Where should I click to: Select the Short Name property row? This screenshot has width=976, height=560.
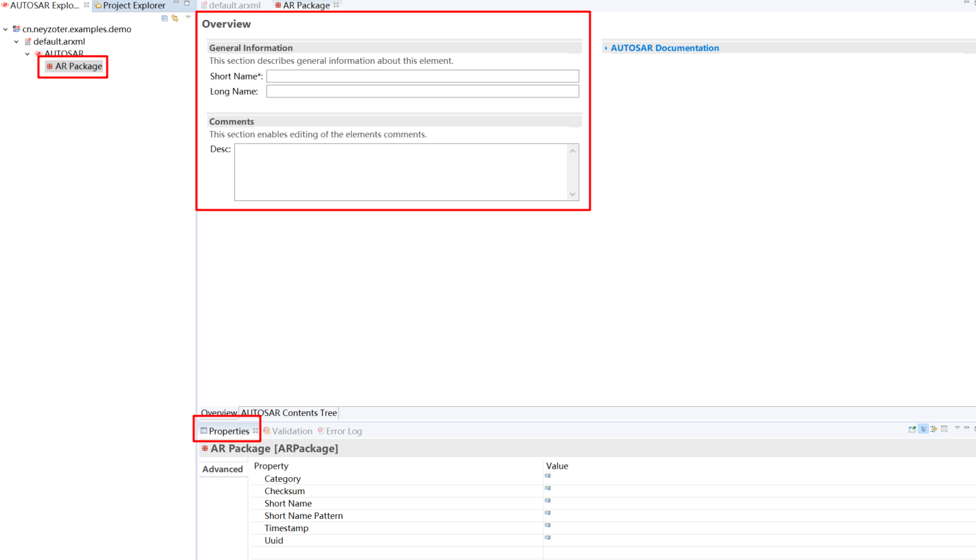pyautogui.click(x=613, y=504)
